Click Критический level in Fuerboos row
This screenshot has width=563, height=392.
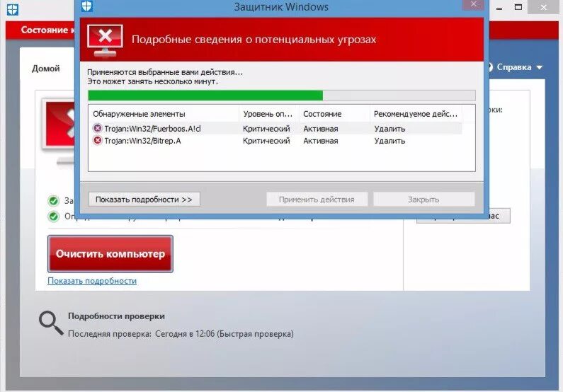pyautogui.click(x=266, y=129)
